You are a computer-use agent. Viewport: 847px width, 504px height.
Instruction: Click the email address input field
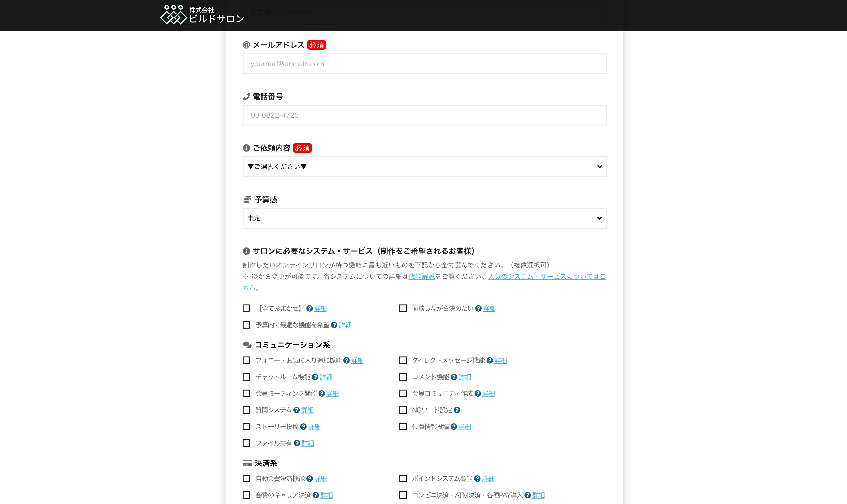click(424, 64)
